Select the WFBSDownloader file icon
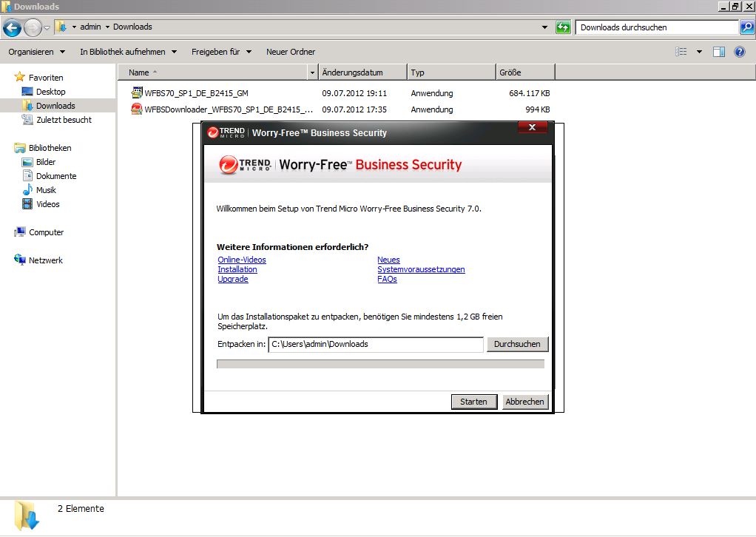Image resolution: width=756 pixels, height=537 pixels. pyautogui.click(x=137, y=109)
